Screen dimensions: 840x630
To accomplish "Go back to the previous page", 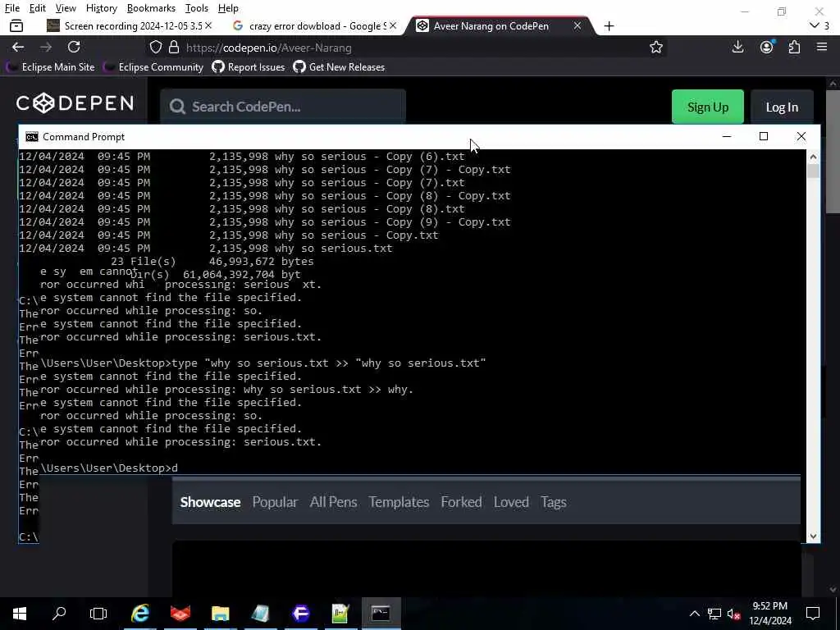I will pos(18,47).
